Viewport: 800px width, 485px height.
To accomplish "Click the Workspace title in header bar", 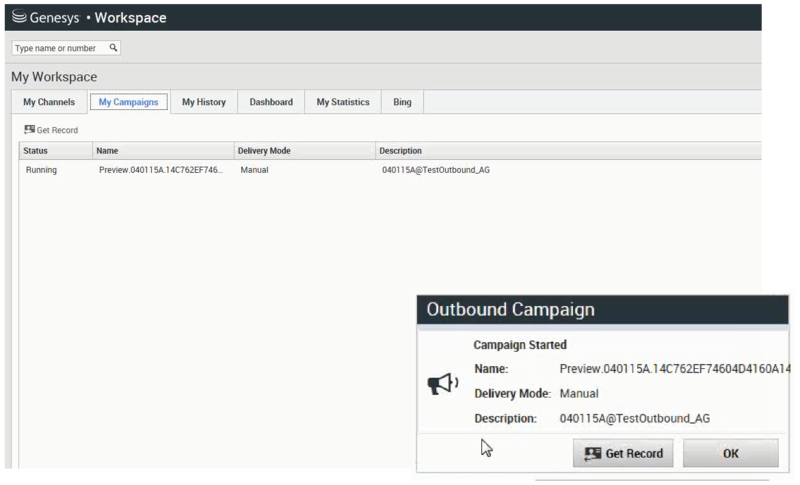I will (x=131, y=18).
